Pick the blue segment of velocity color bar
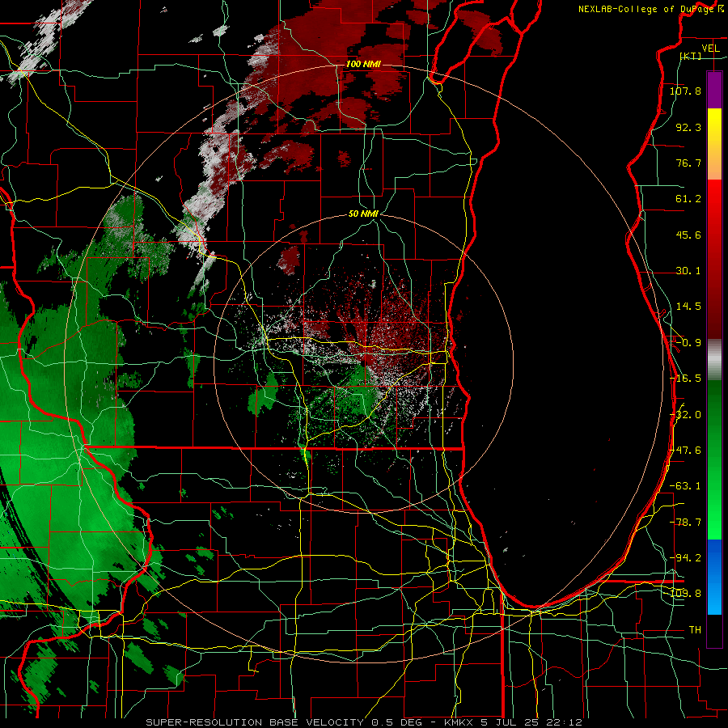This screenshot has width=728, height=728. (x=714, y=577)
